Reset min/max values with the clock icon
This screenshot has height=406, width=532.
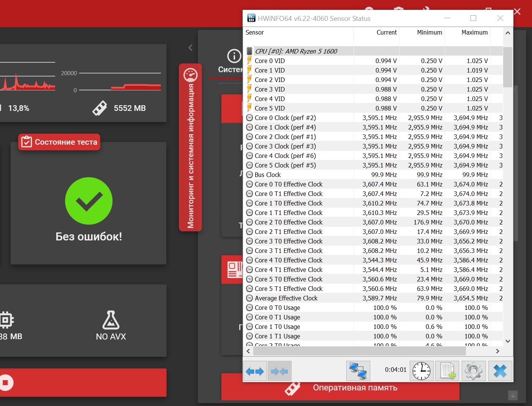point(421,371)
